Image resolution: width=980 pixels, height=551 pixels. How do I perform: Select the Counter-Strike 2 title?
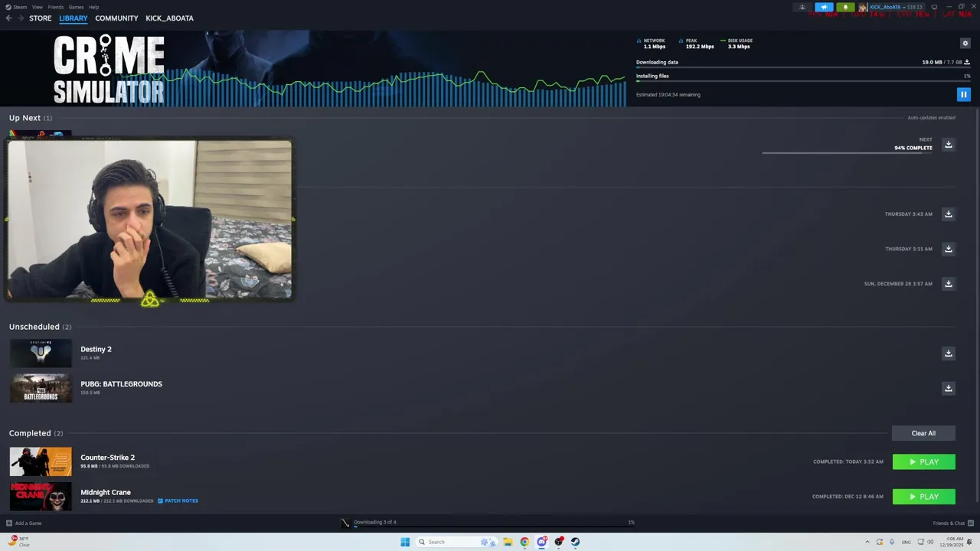click(107, 458)
